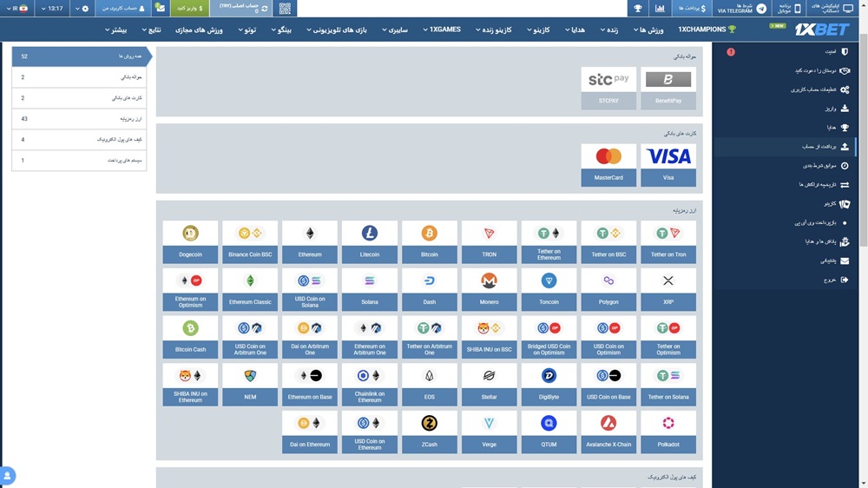
Task: Select USD Coin on Solana
Action: [x=310, y=289]
